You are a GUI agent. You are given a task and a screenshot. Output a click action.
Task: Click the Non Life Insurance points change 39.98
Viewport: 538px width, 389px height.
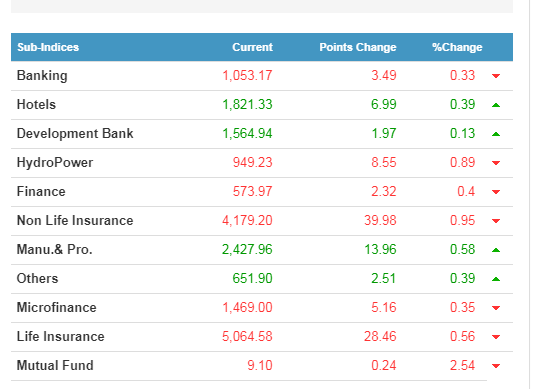coord(380,220)
